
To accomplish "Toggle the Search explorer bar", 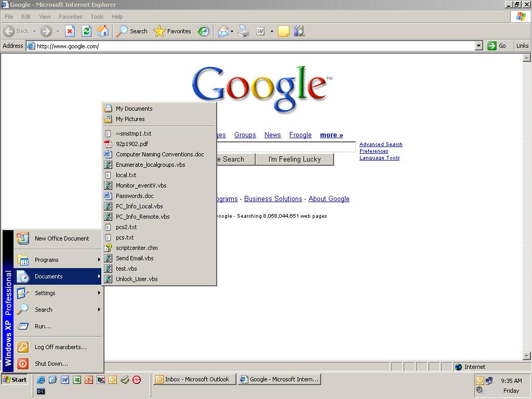I will (x=131, y=31).
